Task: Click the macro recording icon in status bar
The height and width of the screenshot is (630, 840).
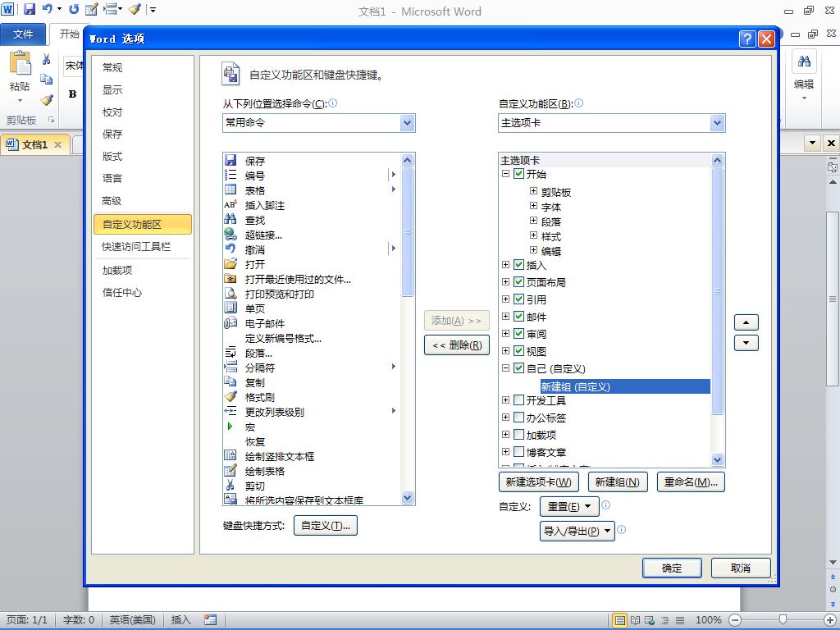Action: click(210, 620)
